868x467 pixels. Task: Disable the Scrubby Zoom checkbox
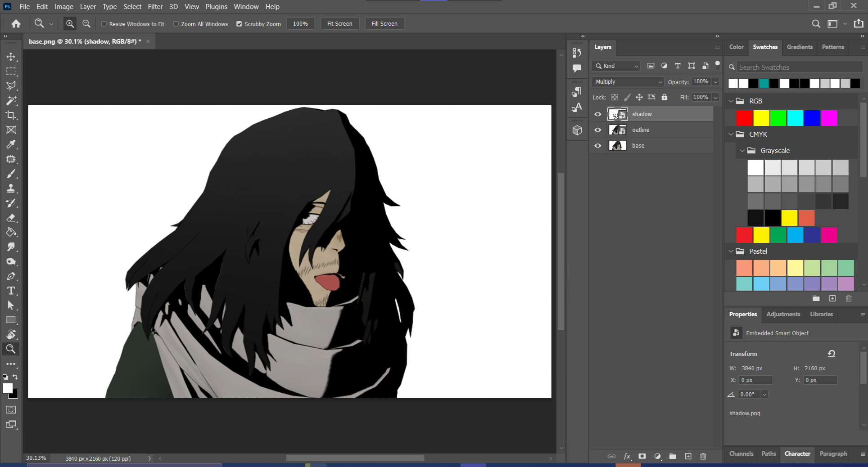click(239, 24)
